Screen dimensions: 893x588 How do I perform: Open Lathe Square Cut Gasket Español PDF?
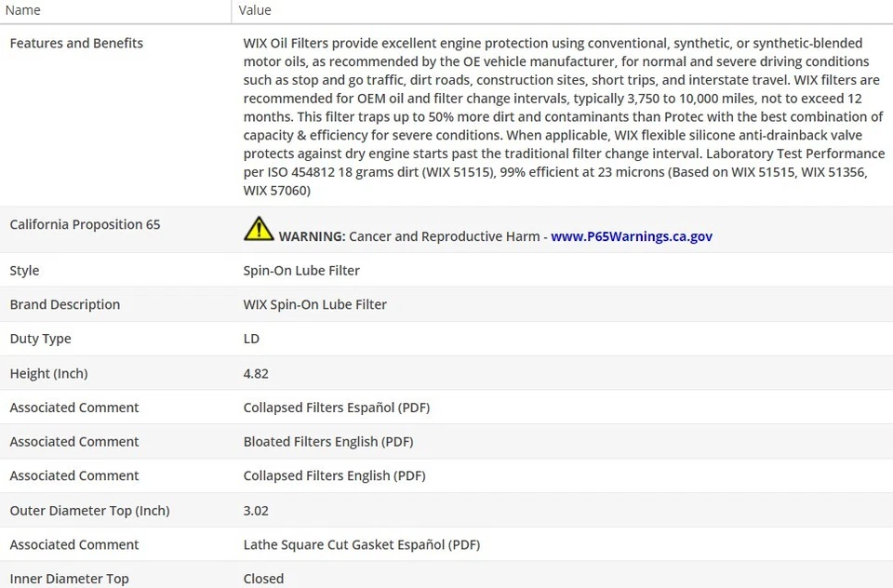tap(361, 544)
